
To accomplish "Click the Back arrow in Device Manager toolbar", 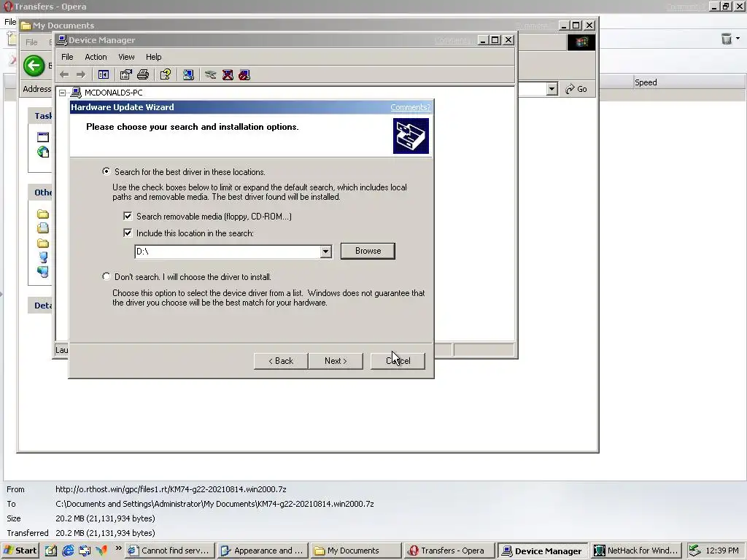I will point(64,75).
